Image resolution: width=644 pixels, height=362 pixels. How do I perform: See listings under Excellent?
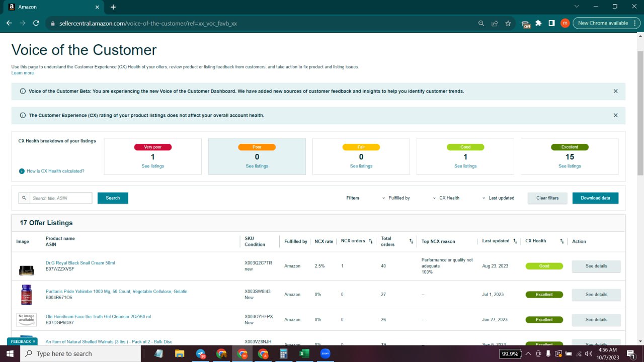[x=570, y=166]
